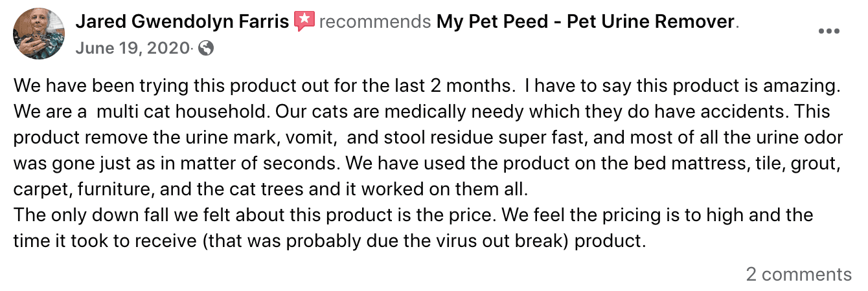Image resolution: width=868 pixels, height=291 pixels.
Task: Click the words "urine odor" in the review
Action: (802, 138)
